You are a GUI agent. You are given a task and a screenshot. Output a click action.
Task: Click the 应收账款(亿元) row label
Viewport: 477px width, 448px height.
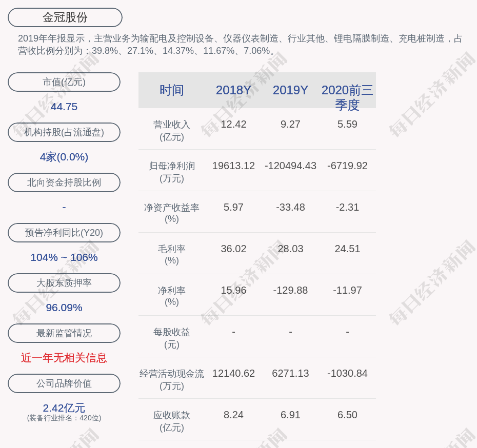point(172,421)
